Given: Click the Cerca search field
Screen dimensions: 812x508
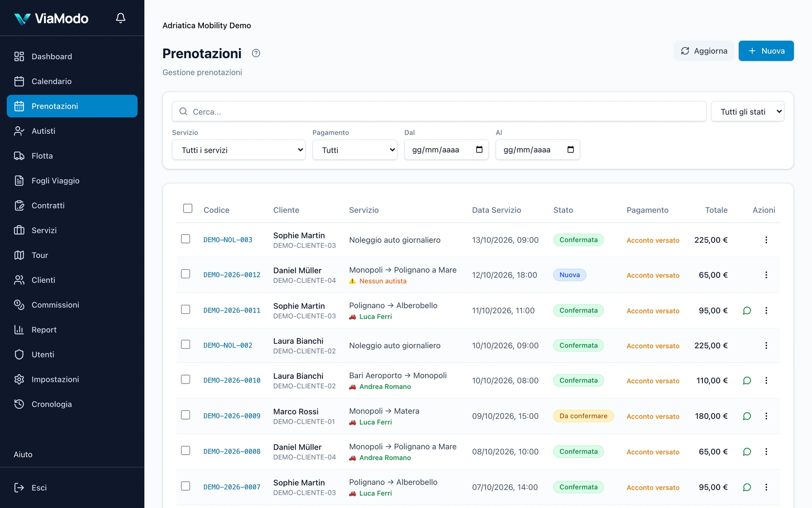Looking at the screenshot, I should (x=439, y=112).
